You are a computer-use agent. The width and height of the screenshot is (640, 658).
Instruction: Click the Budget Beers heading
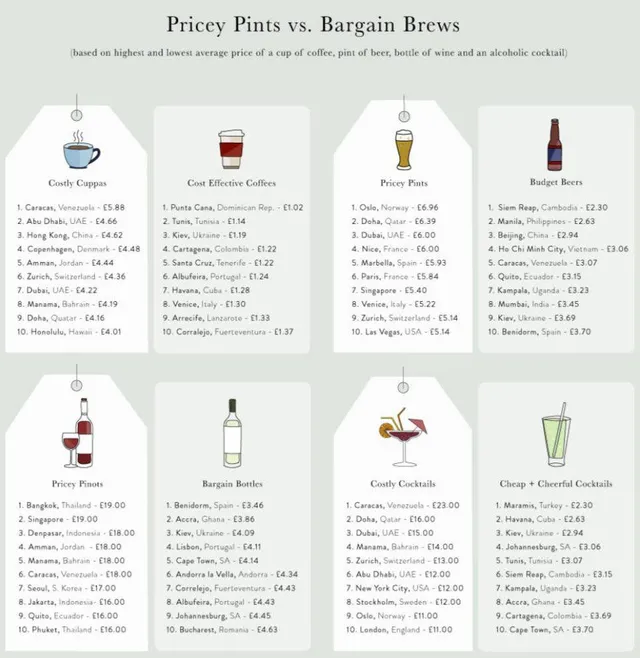tap(555, 183)
